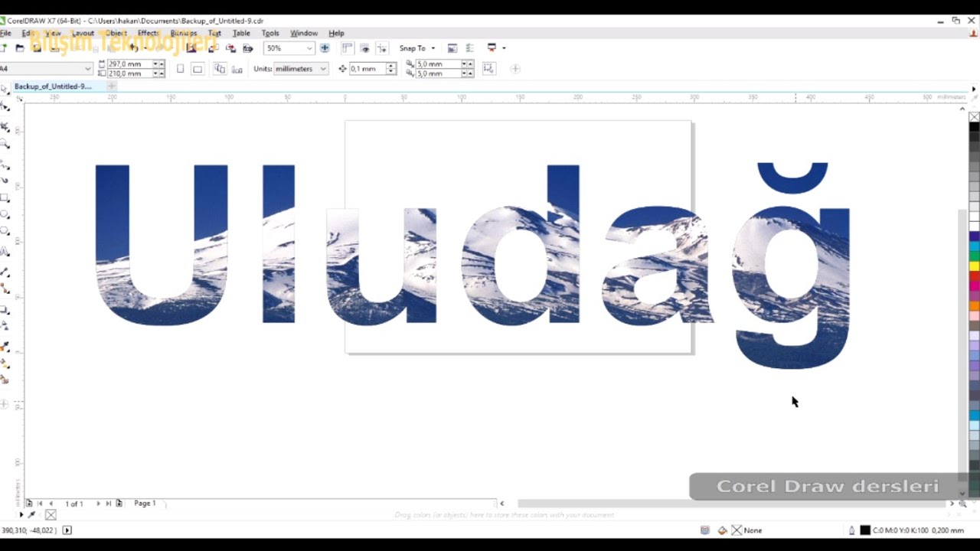The width and height of the screenshot is (980, 551).
Task: Click the Quick Customize plus icon
Action: (x=515, y=69)
